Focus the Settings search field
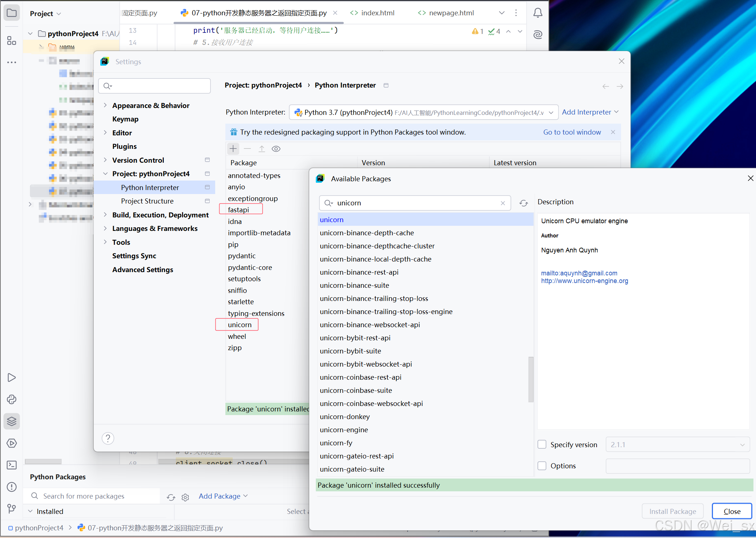The image size is (756, 538). pyautogui.click(x=155, y=86)
